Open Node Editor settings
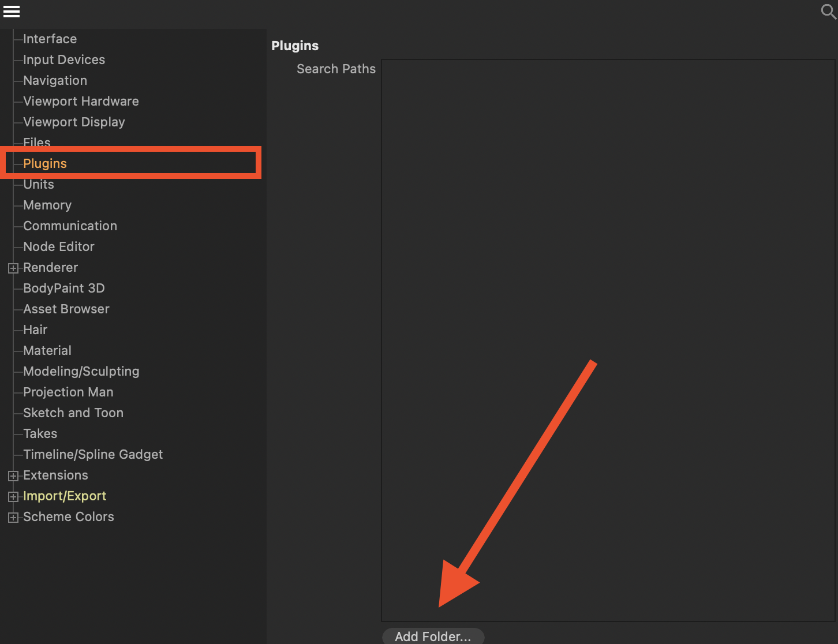Viewport: 838px width, 644px height. coord(58,246)
